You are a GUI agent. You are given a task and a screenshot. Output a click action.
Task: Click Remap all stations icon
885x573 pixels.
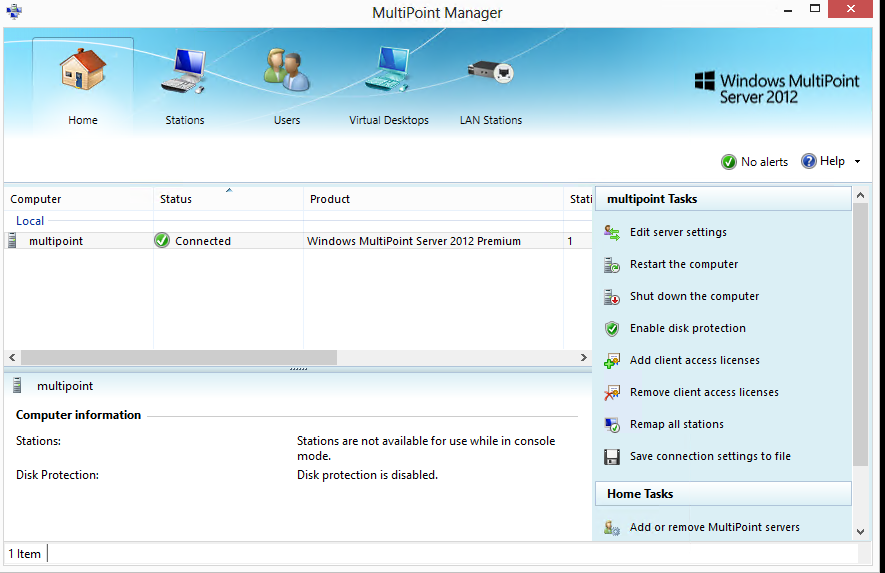pyautogui.click(x=612, y=425)
